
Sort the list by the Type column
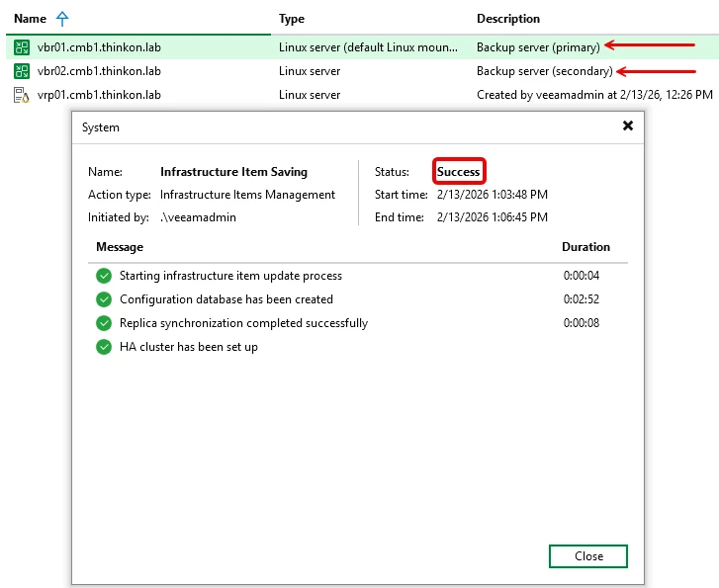pyautogui.click(x=292, y=19)
